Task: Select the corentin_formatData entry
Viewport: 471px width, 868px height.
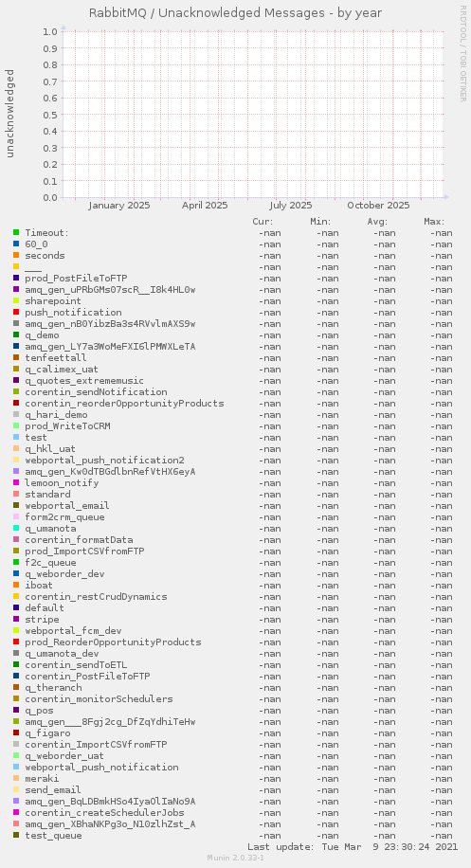Action: coord(79,539)
